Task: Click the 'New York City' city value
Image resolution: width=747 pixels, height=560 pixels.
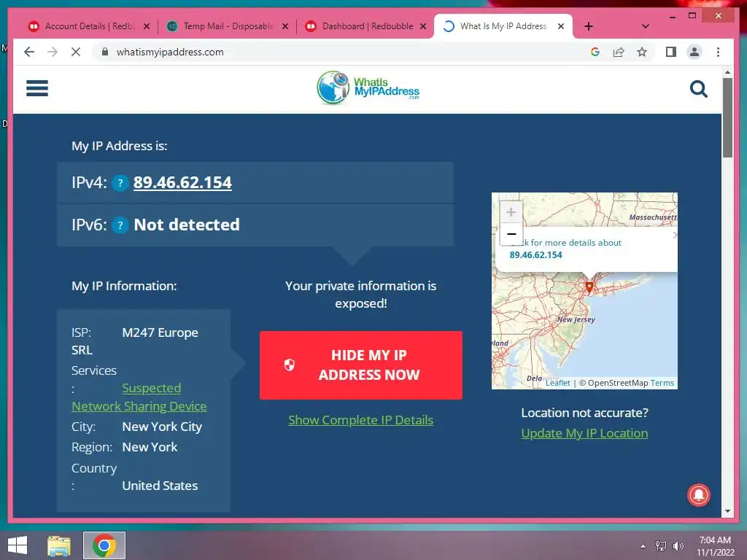Action: [x=162, y=427]
